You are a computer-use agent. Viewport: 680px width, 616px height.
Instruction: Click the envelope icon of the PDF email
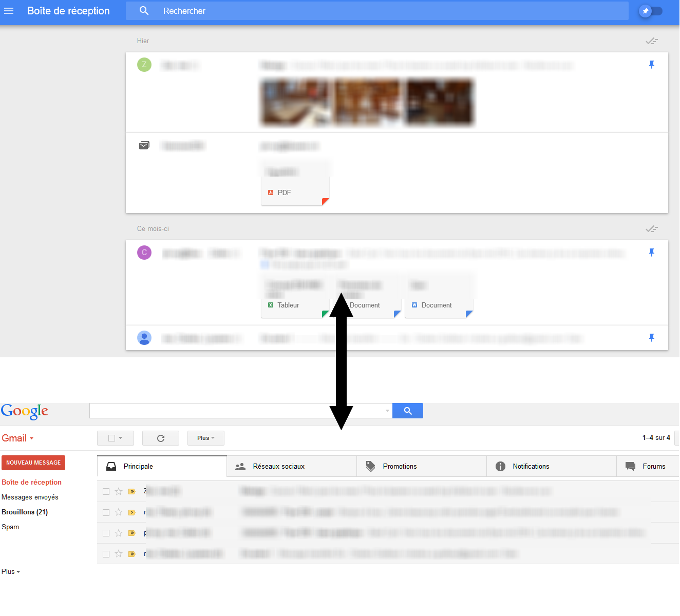(x=144, y=146)
